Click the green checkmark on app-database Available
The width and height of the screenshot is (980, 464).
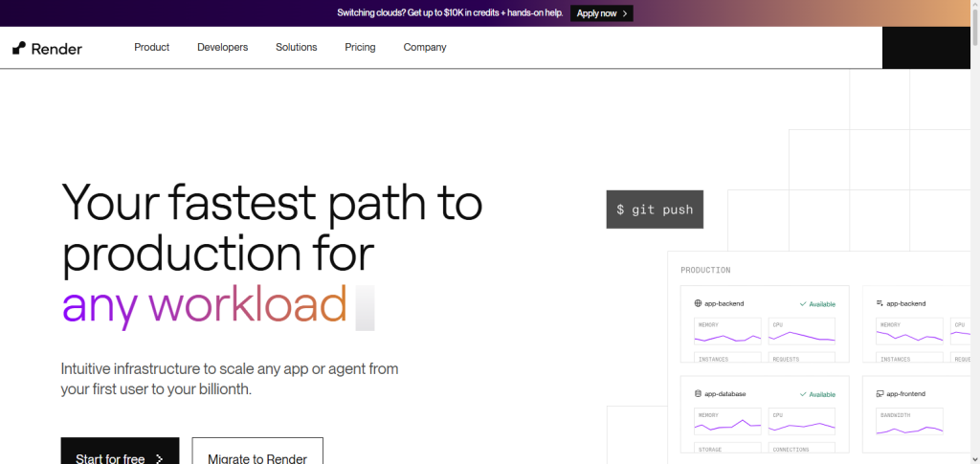(803, 395)
